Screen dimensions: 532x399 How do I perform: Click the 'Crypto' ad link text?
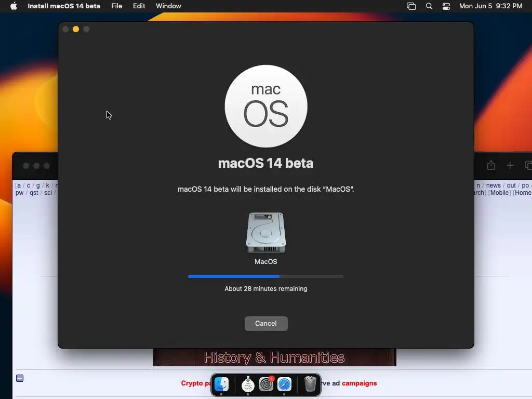pos(192,383)
